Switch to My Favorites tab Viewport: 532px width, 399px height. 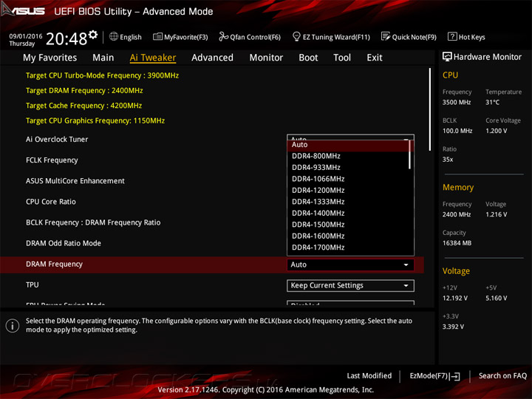(50, 58)
